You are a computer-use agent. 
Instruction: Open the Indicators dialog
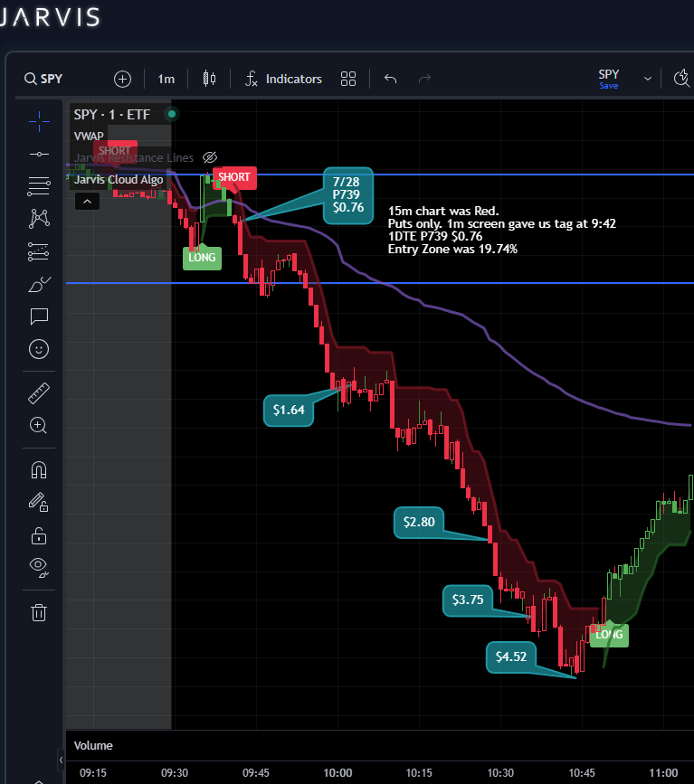click(x=283, y=79)
